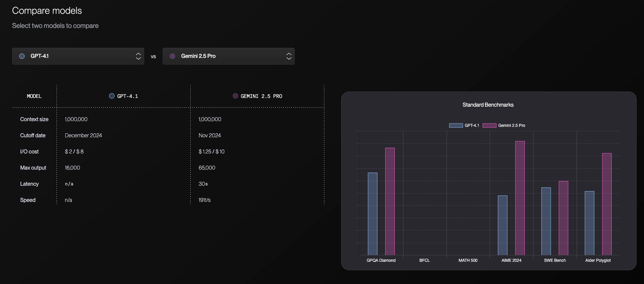
Task: Click the GPT-4.1 bar for AIME 2024
Action: click(503, 225)
